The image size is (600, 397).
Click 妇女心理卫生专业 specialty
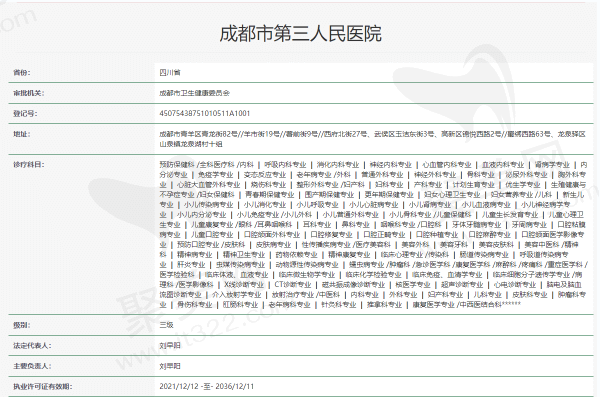pyautogui.click(x=452, y=195)
